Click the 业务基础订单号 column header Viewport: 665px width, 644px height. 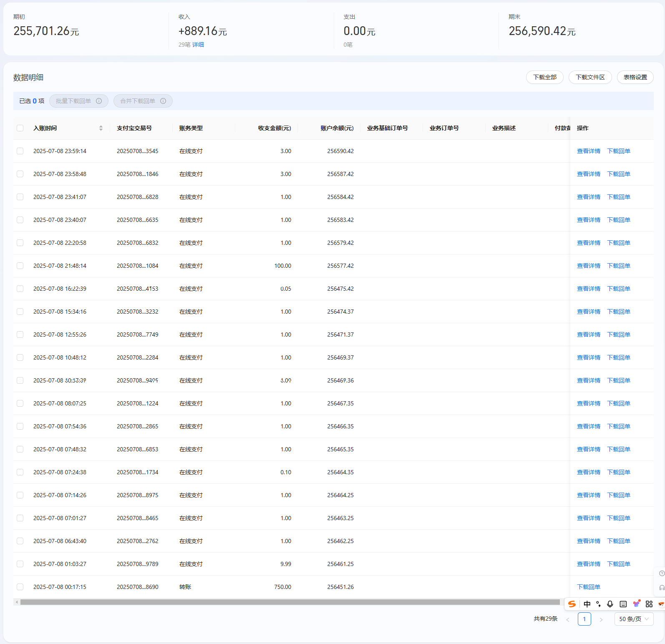388,128
